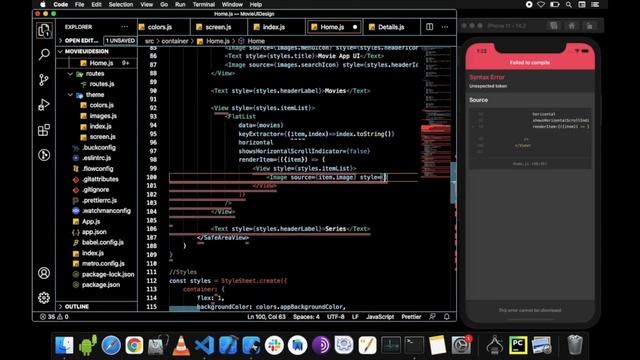Open Google Chrome from the Dock
This screenshot has height=360, width=640.
pyautogui.click(x=134, y=345)
